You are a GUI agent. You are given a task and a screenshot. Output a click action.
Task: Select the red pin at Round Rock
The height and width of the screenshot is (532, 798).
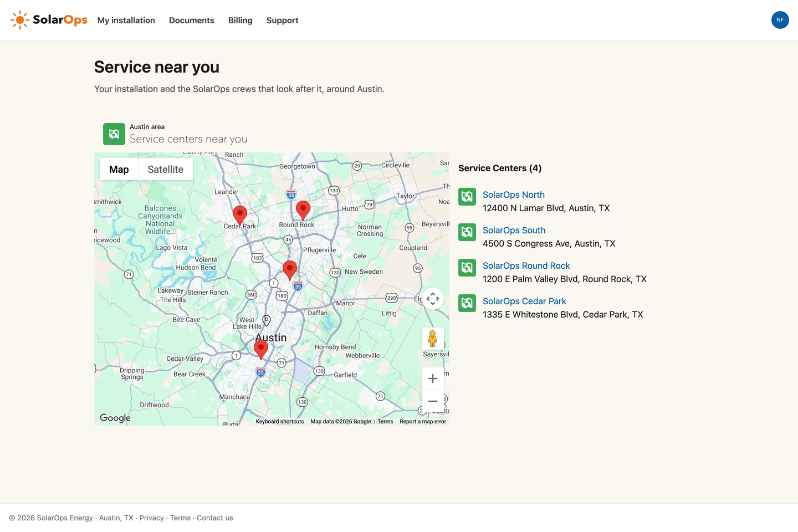coord(303,210)
